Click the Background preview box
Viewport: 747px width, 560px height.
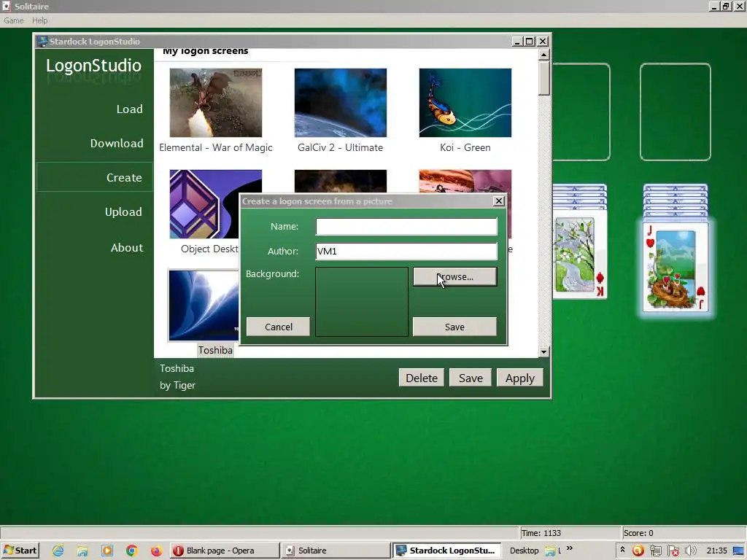point(362,301)
